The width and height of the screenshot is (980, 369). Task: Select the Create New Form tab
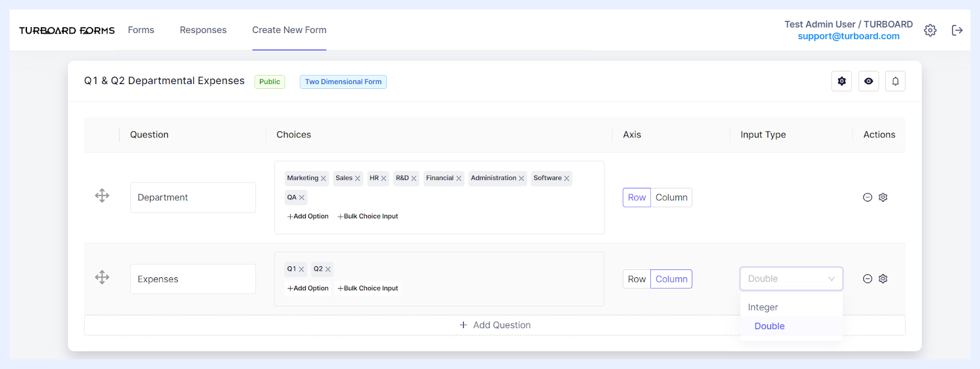pos(289,30)
